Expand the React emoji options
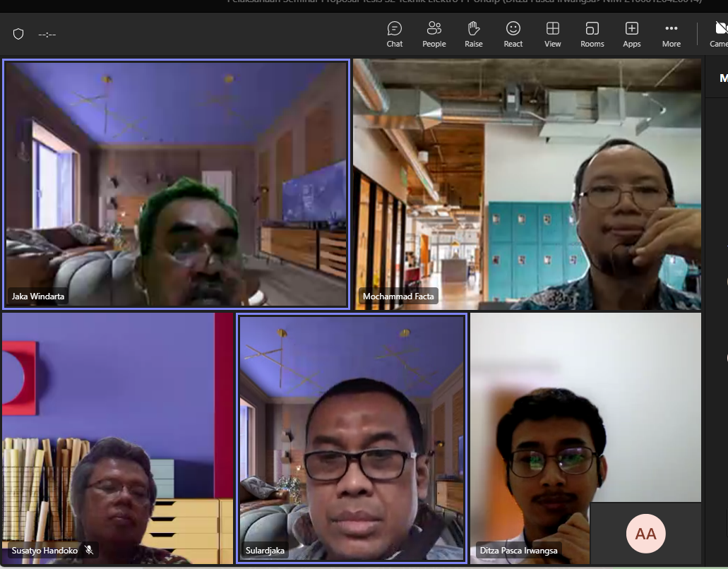This screenshot has height=569, width=728. coord(513,34)
